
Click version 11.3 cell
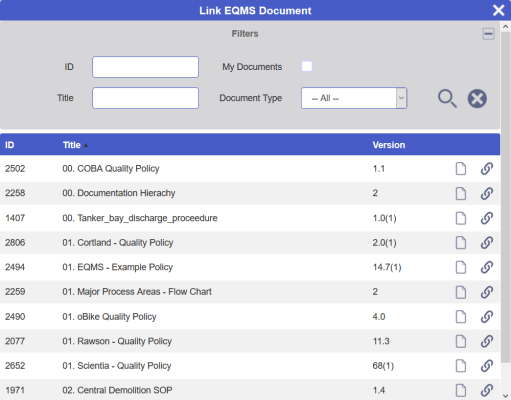coord(381,341)
